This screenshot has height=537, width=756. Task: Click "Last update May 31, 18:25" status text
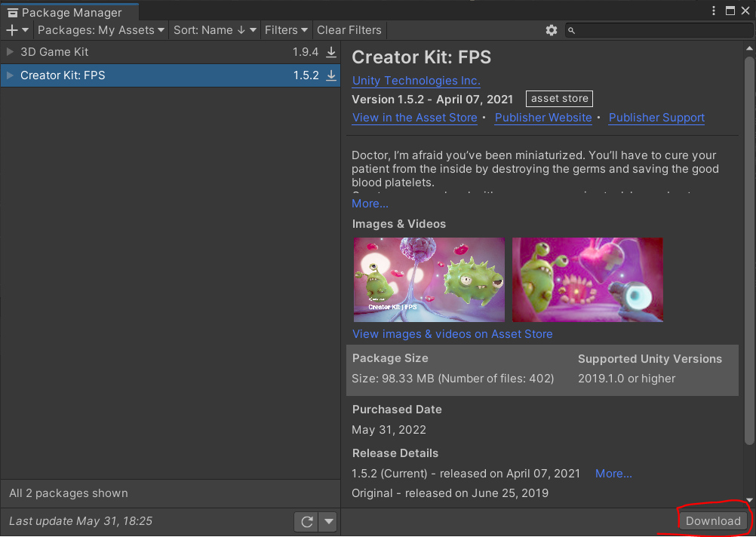81,521
